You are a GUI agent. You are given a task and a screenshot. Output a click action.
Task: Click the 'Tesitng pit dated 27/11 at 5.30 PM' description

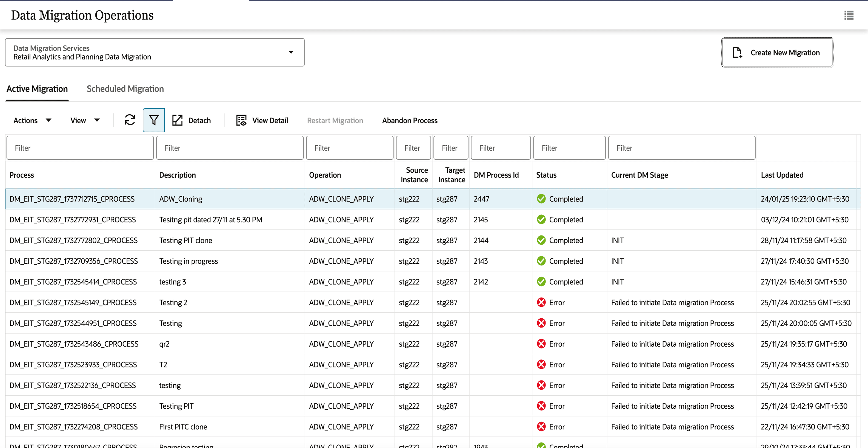tap(211, 219)
